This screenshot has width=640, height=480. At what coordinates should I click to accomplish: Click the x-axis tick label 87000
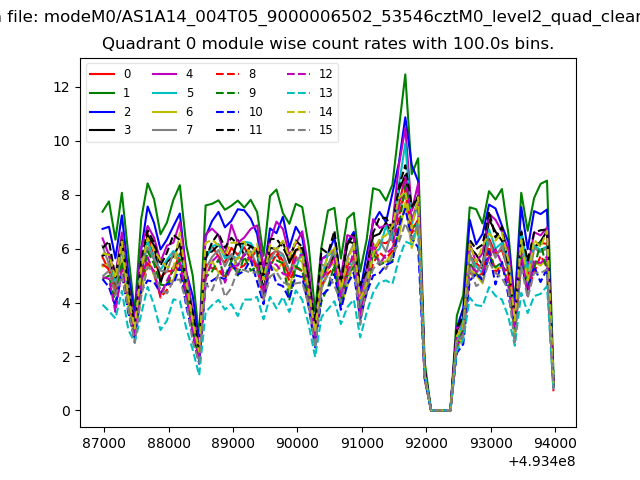(x=103, y=443)
